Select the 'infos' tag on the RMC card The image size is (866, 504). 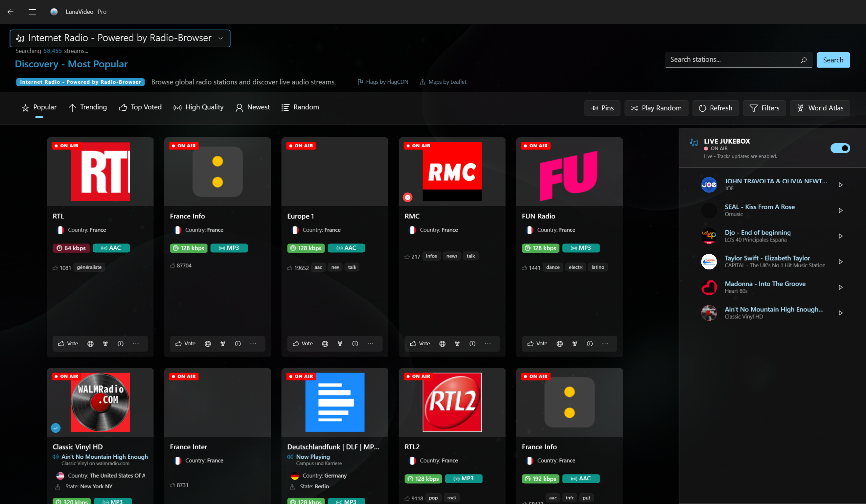431,256
